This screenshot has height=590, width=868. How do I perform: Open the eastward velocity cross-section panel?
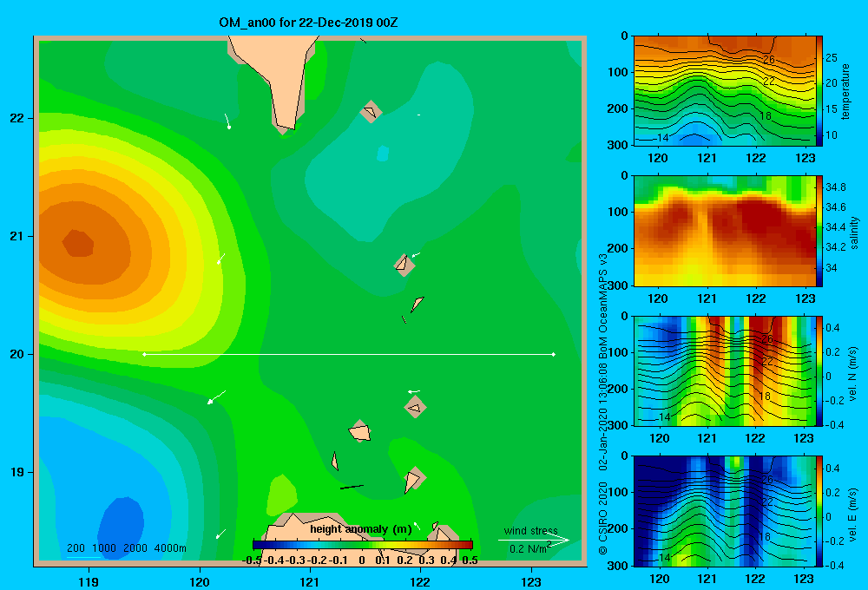pyautogui.click(x=725, y=511)
